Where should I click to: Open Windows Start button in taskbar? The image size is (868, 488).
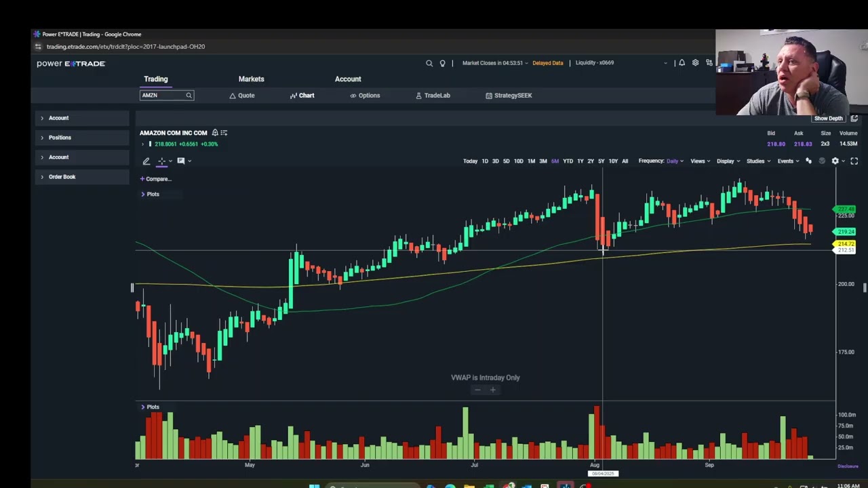[x=314, y=485]
